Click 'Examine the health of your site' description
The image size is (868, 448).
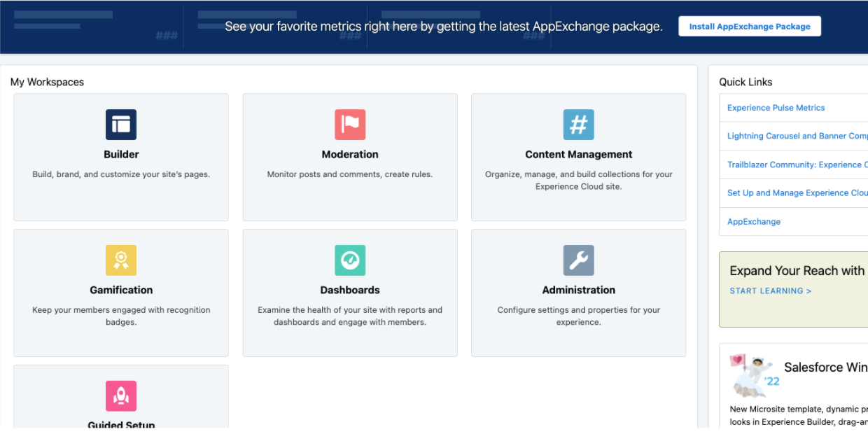pyautogui.click(x=350, y=316)
